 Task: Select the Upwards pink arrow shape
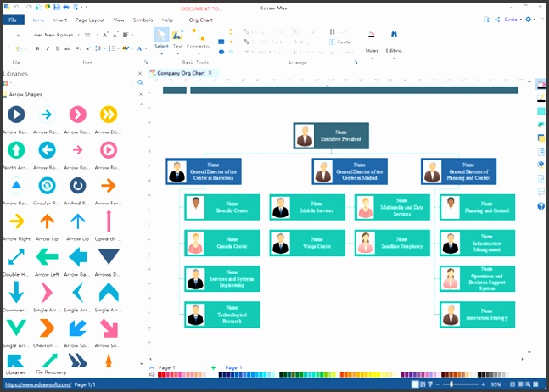(109, 221)
